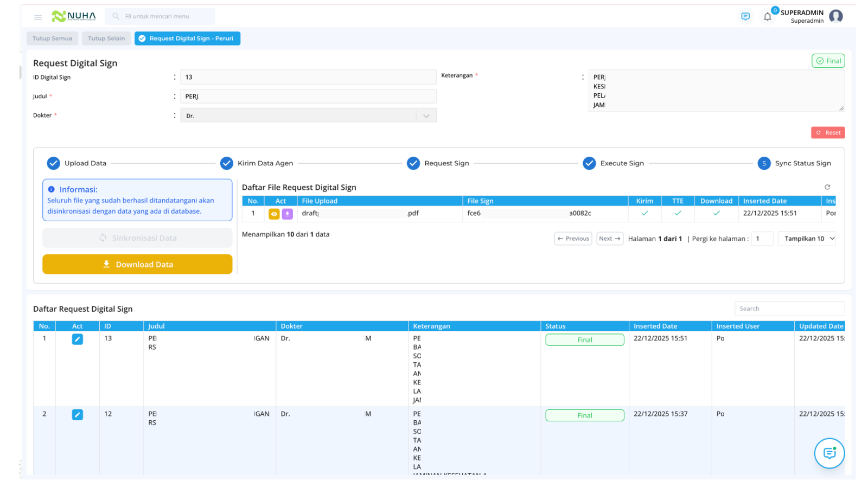Open the notifications bell

(x=767, y=17)
